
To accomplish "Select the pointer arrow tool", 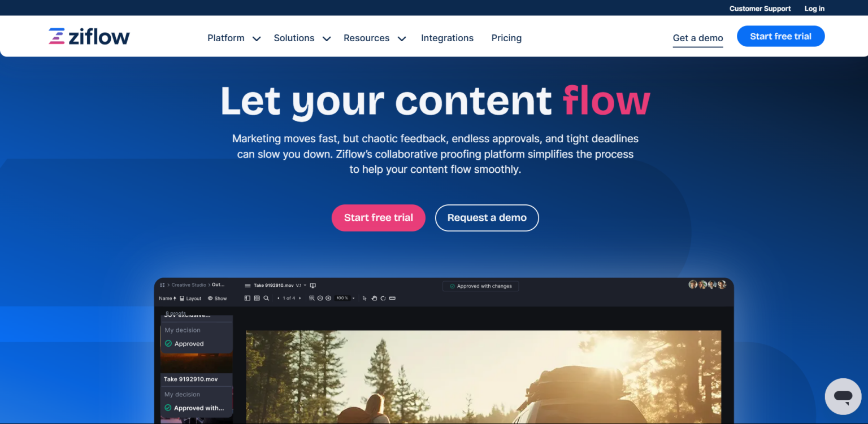I will [364, 298].
